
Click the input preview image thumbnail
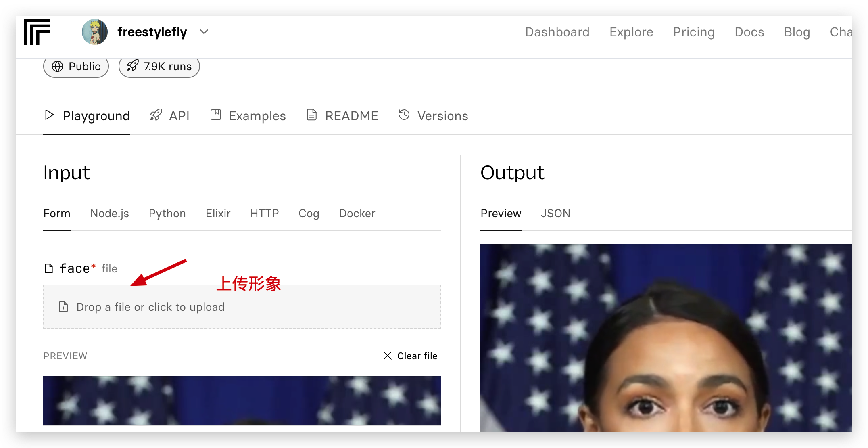click(242, 400)
